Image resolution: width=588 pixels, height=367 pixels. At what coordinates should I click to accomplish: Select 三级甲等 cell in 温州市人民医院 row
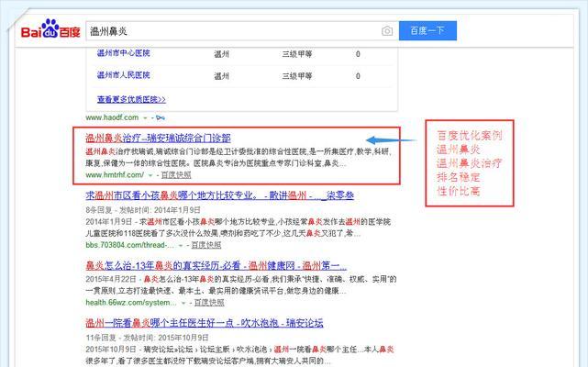pyautogui.click(x=297, y=76)
